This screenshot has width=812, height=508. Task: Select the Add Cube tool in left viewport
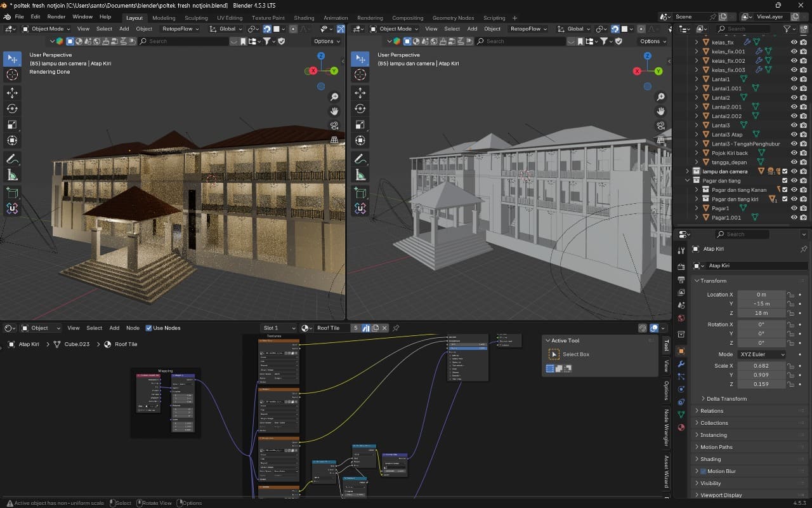[x=12, y=192]
